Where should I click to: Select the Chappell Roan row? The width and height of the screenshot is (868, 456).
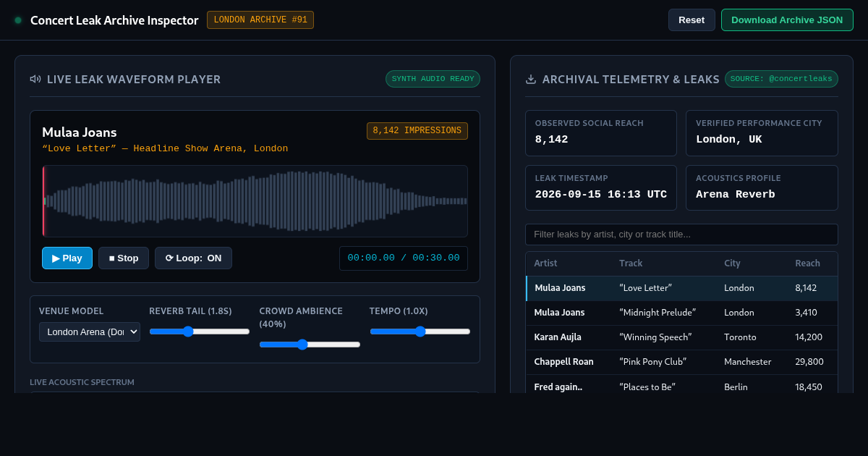pyautogui.click(x=681, y=362)
